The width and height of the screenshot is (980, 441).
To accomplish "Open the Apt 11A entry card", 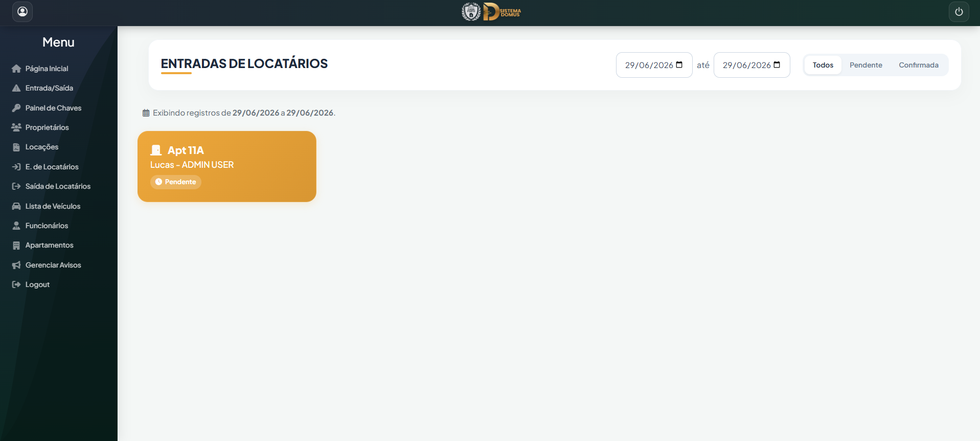I will point(227,166).
